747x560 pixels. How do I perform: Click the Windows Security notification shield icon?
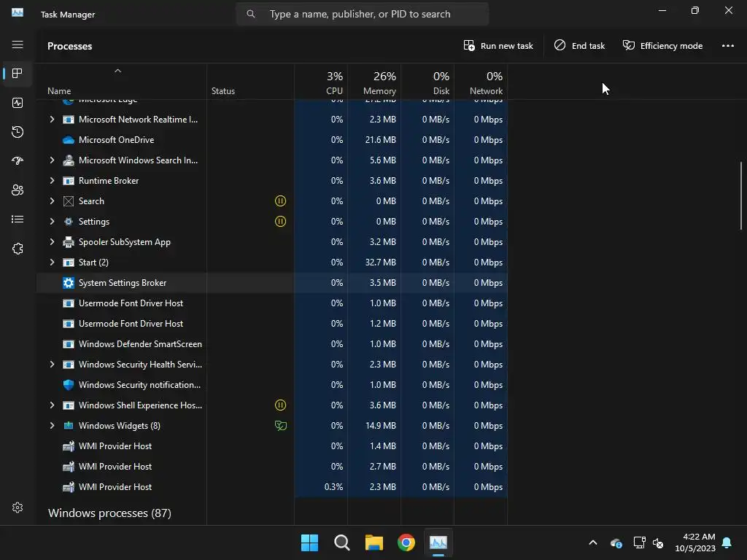69,385
